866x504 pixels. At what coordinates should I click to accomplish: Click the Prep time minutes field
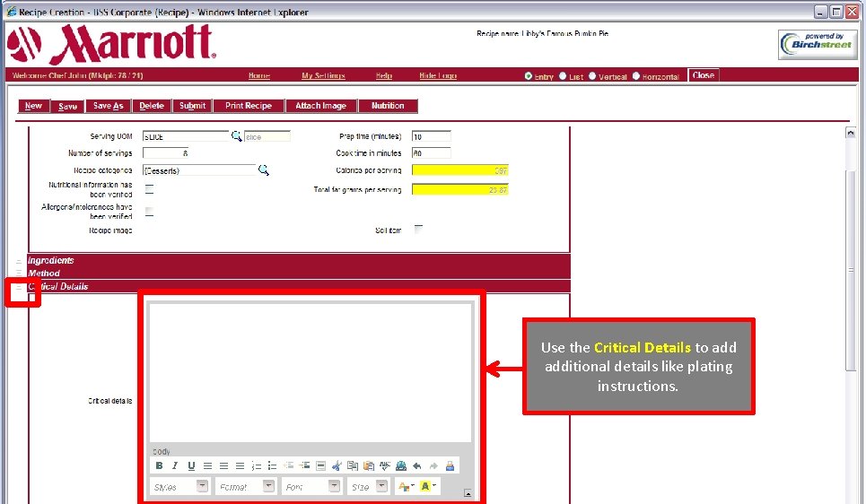point(432,136)
